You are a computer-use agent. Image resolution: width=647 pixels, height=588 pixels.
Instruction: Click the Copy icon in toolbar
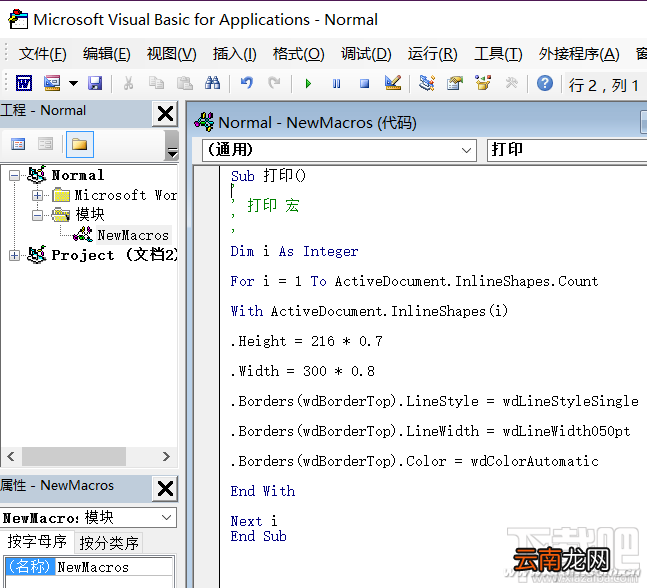[x=156, y=83]
